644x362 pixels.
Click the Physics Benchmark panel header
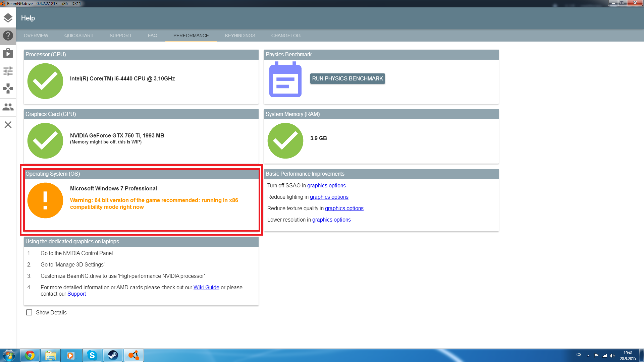(381, 54)
